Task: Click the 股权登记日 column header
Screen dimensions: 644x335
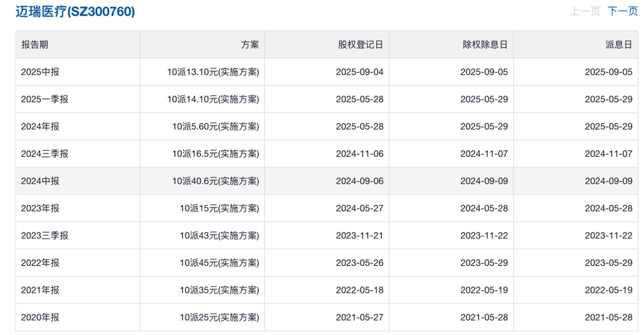Action: click(361, 45)
